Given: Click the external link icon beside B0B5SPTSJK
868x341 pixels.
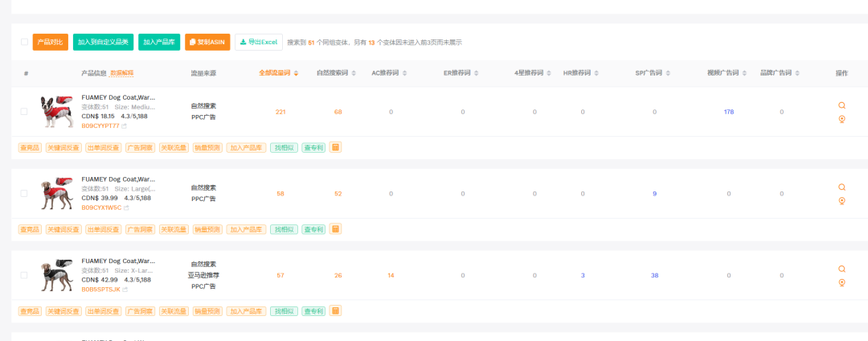Looking at the screenshot, I should pyautogui.click(x=125, y=290).
